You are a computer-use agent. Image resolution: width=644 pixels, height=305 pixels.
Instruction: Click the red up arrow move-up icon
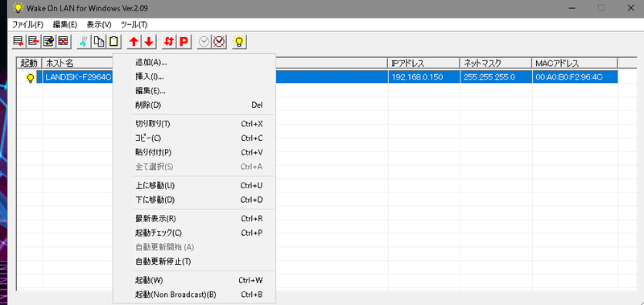pyautogui.click(x=134, y=42)
